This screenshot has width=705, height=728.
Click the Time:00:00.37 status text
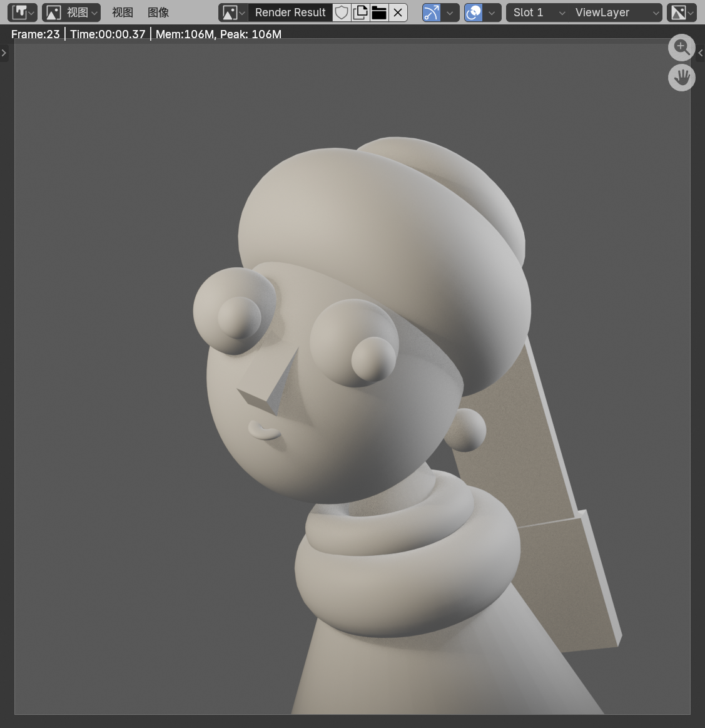(108, 34)
